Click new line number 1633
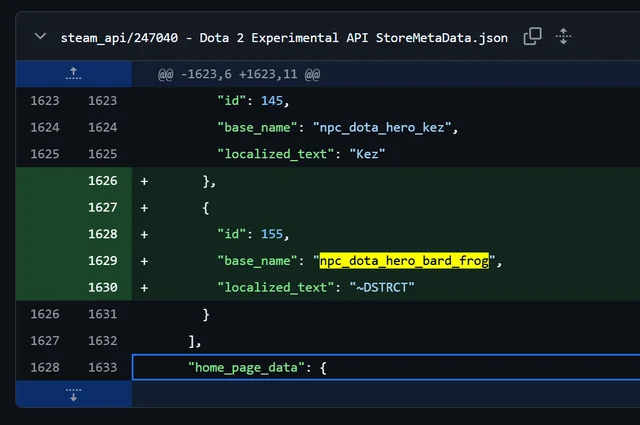The height and width of the screenshot is (425, 640). (102, 367)
